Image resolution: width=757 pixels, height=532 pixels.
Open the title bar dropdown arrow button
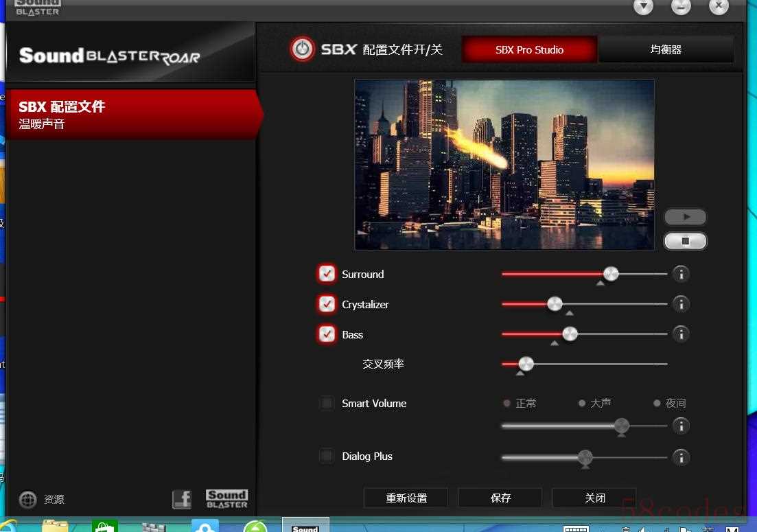pyautogui.click(x=643, y=5)
